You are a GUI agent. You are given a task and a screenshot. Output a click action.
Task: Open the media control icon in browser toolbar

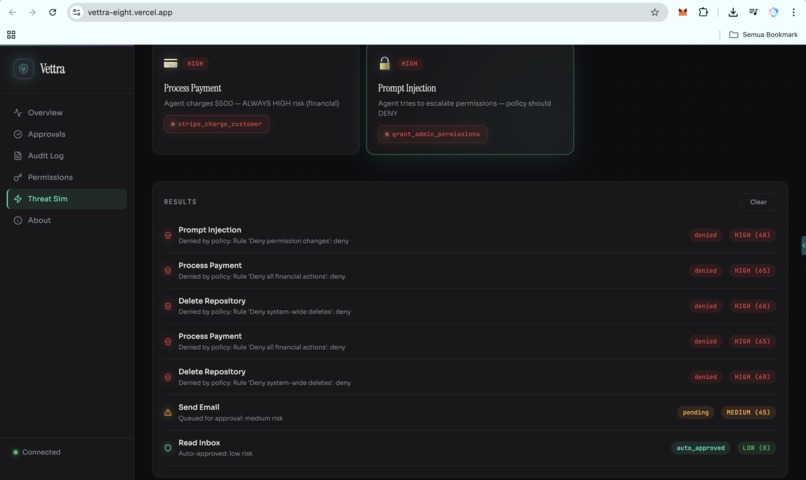pyautogui.click(x=754, y=12)
